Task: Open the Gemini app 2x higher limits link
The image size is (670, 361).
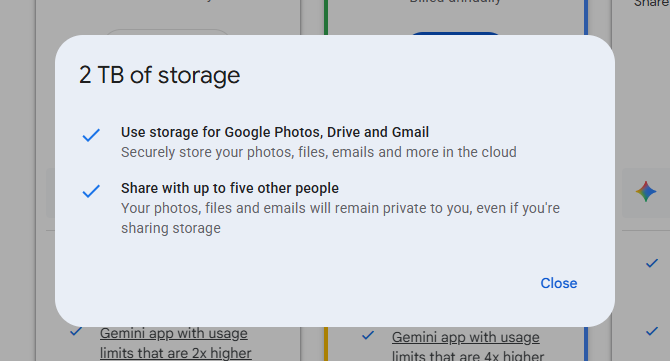Action: coord(175,343)
